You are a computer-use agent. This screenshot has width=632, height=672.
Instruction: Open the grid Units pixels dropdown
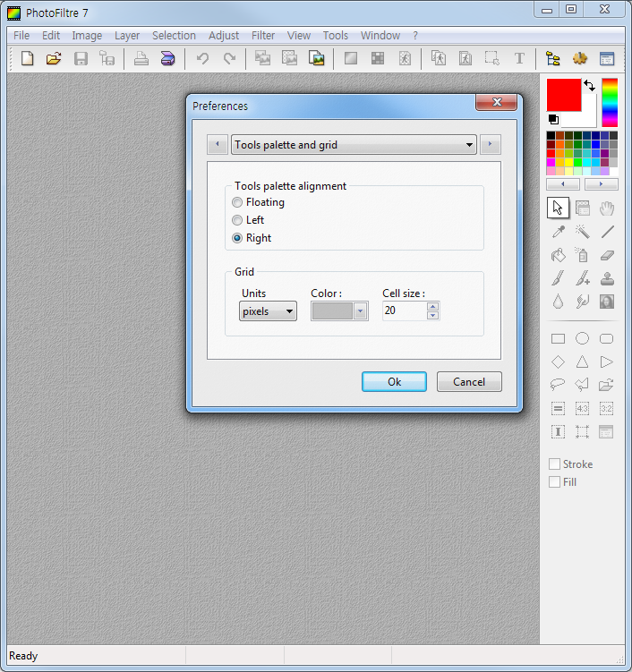[x=269, y=311]
